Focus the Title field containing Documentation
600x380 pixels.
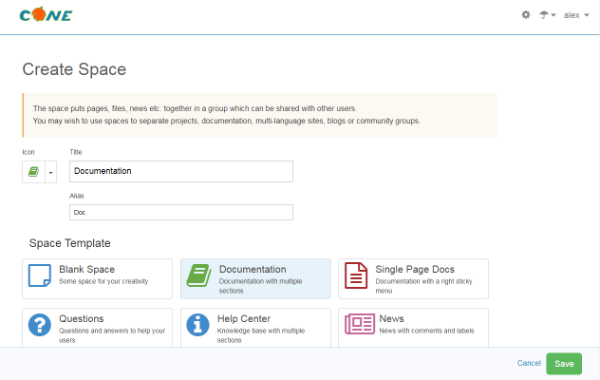click(181, 171)
